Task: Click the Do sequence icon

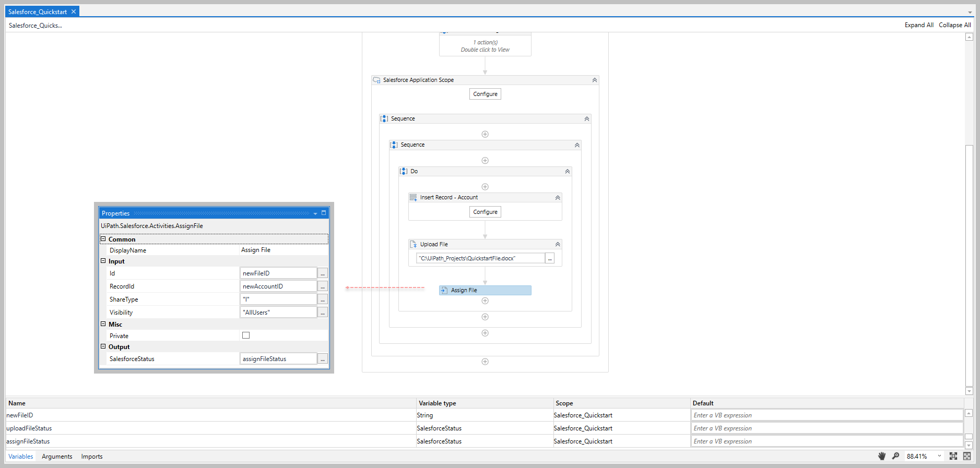Action: [x=404, y=171]
